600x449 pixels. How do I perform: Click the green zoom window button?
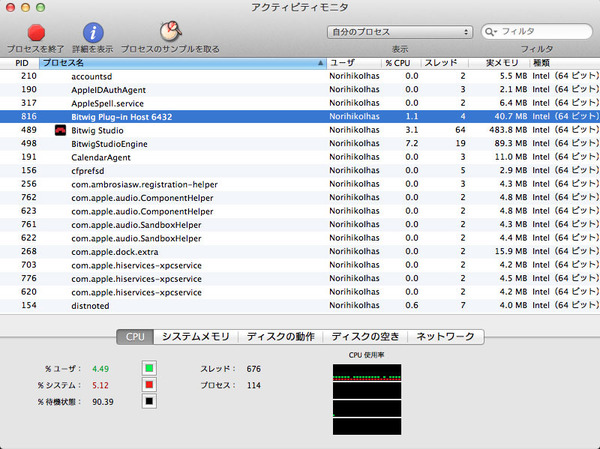(x=40, y=7)
